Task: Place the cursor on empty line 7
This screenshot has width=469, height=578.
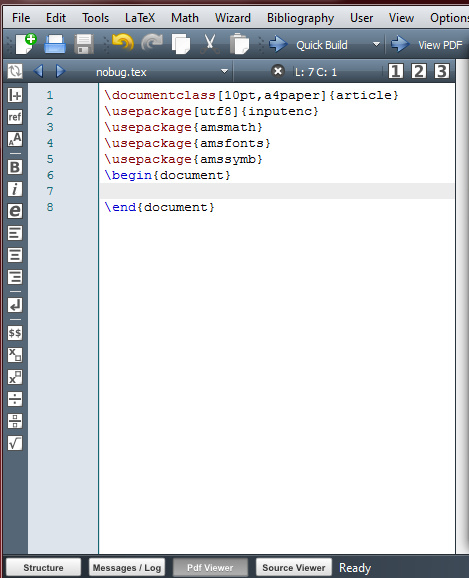Action: (277, 191)
